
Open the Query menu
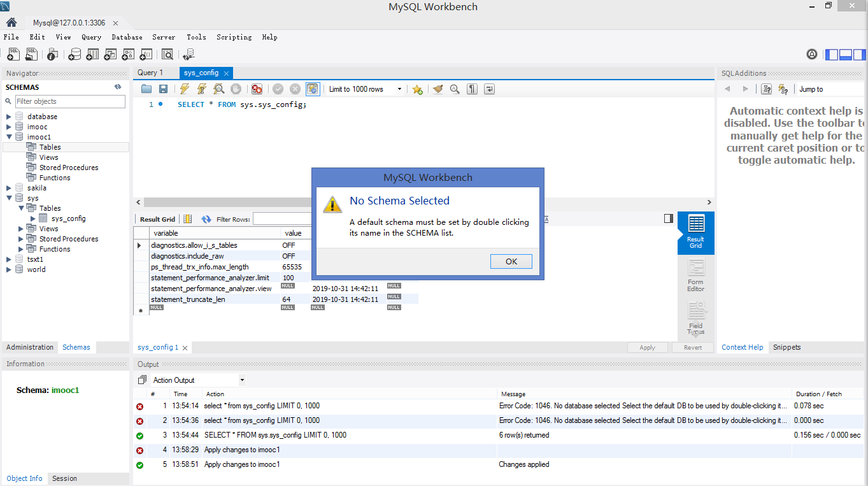91,37
